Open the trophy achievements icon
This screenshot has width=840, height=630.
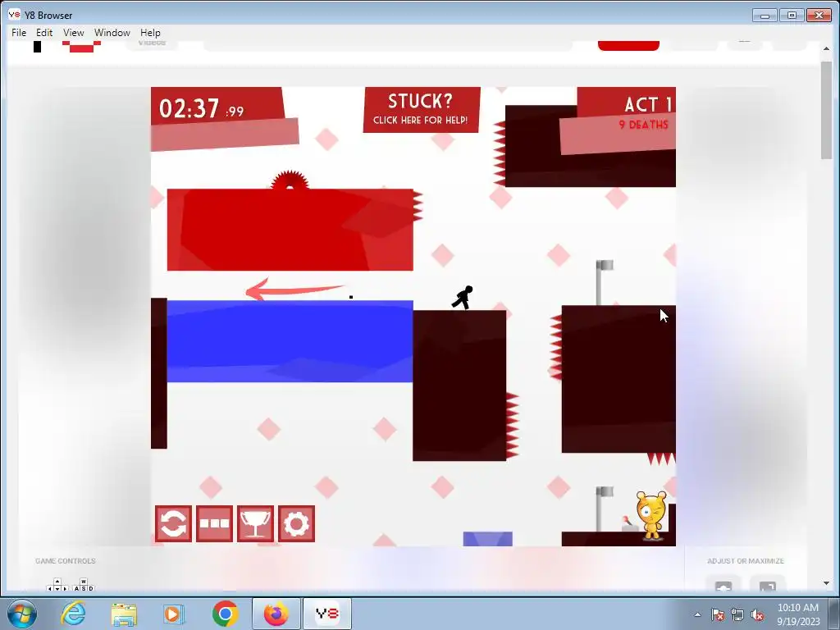click(x=256, y=523)
